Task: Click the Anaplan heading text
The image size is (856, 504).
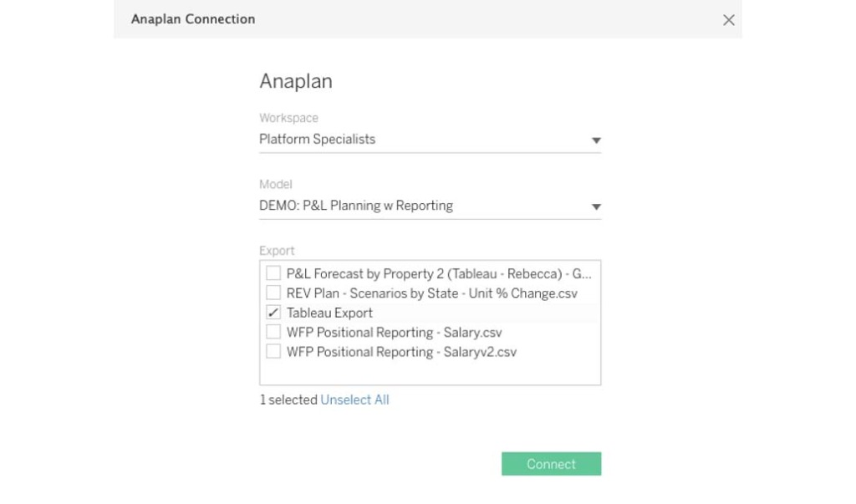Action: click(296, 81)
